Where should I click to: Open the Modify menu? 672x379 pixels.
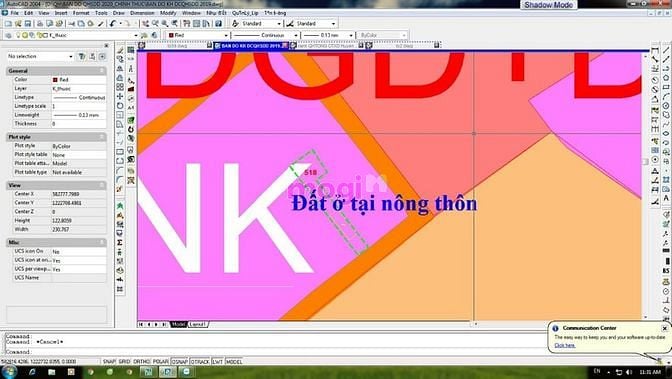pos(168,13)
